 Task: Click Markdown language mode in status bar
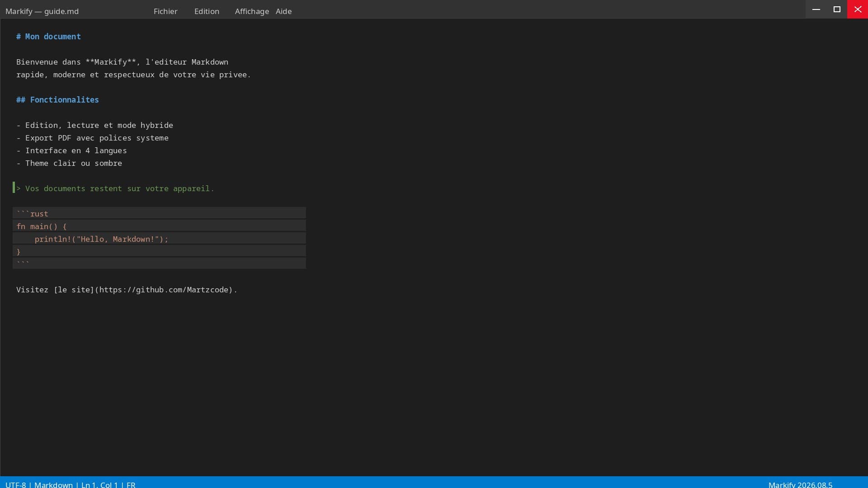point(53,484)
